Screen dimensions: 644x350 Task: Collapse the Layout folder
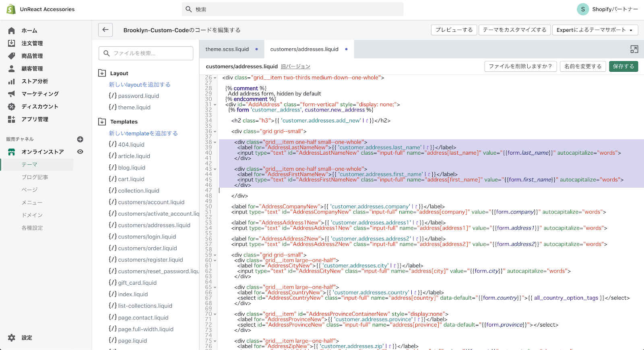pyautogui.click(x=102, y=73)
